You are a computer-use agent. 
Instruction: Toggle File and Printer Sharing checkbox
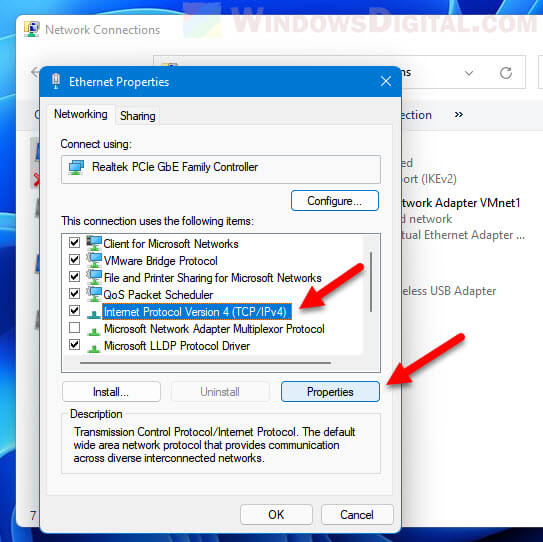(74, 276)
